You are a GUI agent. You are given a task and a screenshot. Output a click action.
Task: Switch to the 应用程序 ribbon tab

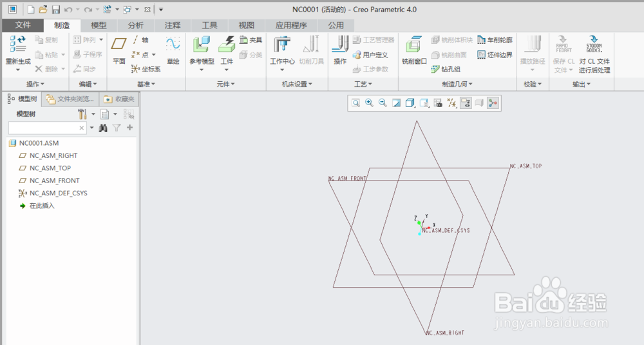tap(291, 26)
